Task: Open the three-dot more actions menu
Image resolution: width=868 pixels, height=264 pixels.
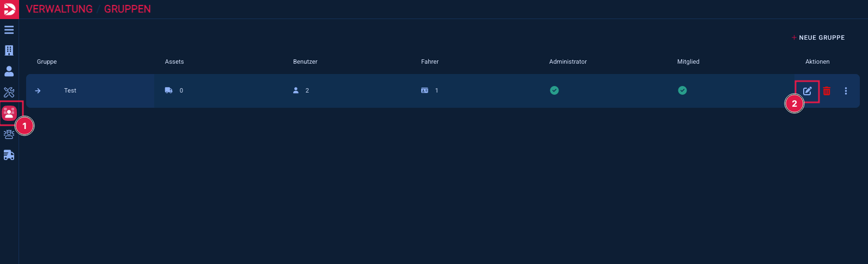Action: click(x=846, y=91)
